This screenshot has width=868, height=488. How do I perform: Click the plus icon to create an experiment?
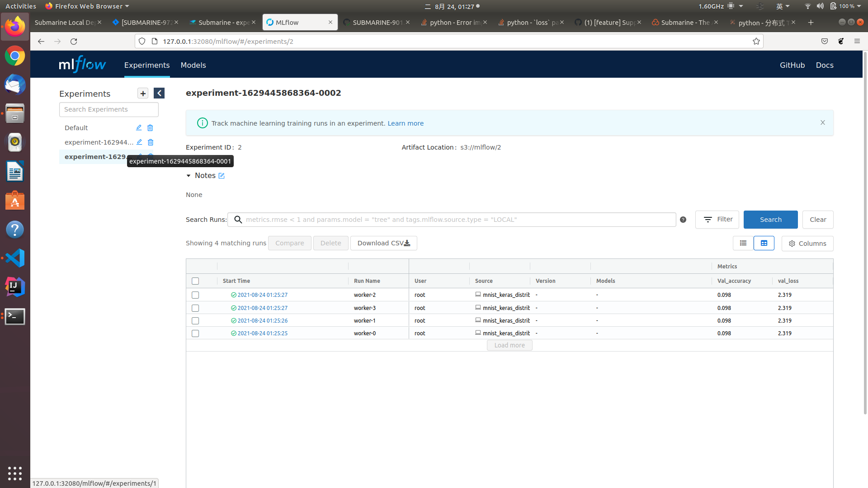[x=143, y=93]
